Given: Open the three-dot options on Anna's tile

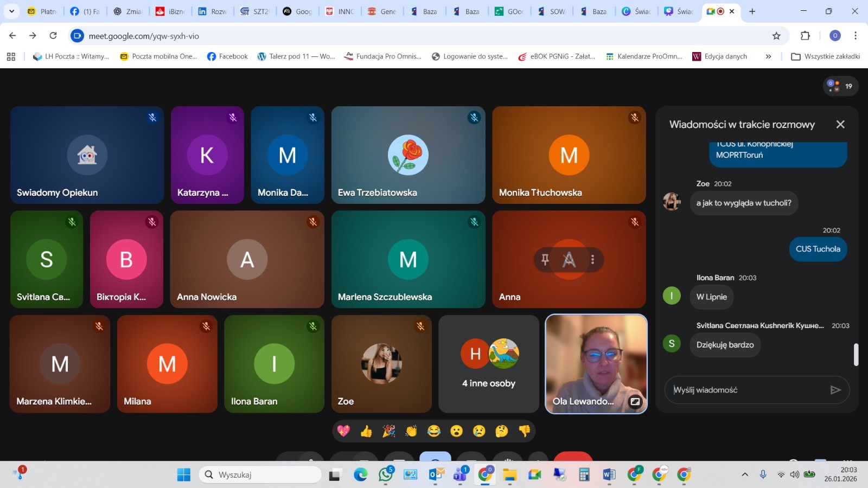Looking at the screenshot, I should pyautogui.click(x=592, y=260).
